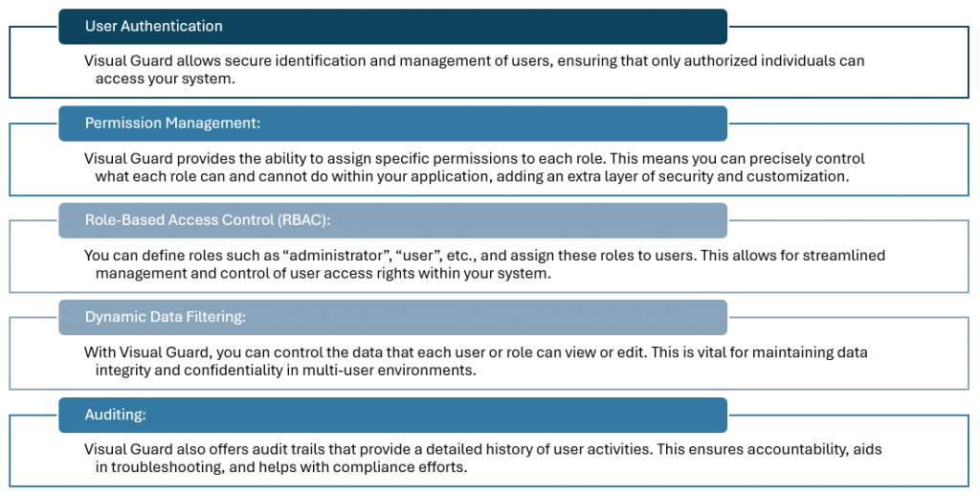This screenshot has height=497, width=980.
Task: Select the Dynamic Data Filtering description text
Action: 476,361
